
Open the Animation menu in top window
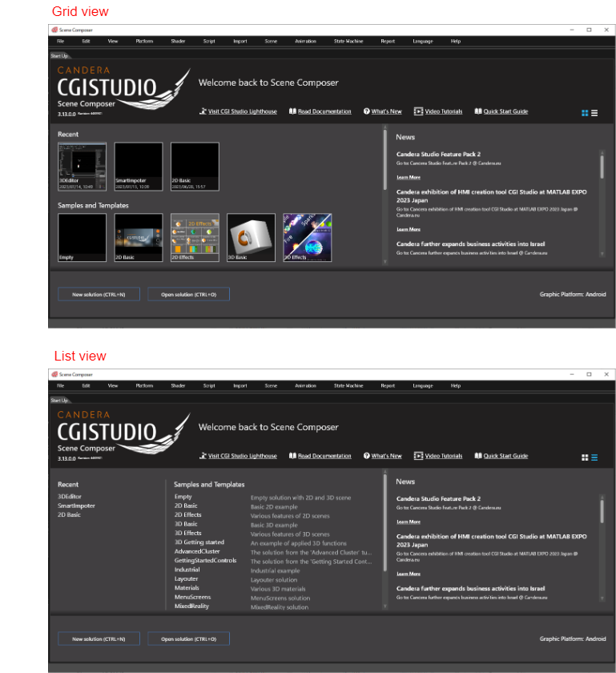305,41
